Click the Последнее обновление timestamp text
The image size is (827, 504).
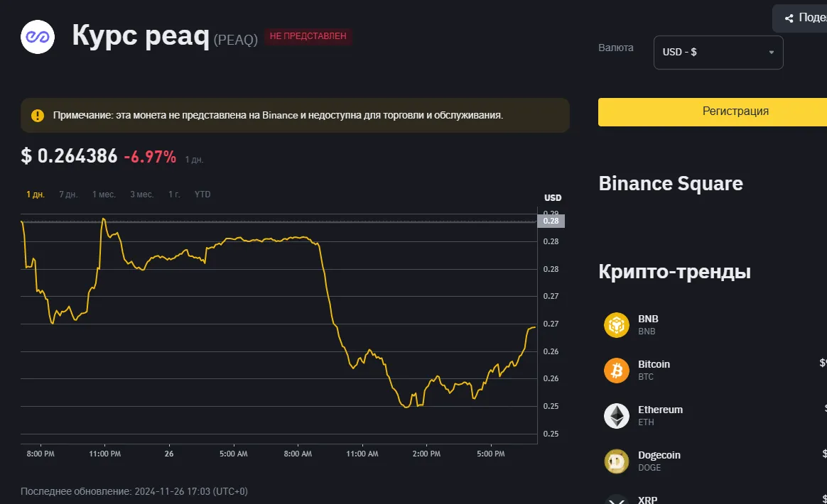click(x=134, y=491)
